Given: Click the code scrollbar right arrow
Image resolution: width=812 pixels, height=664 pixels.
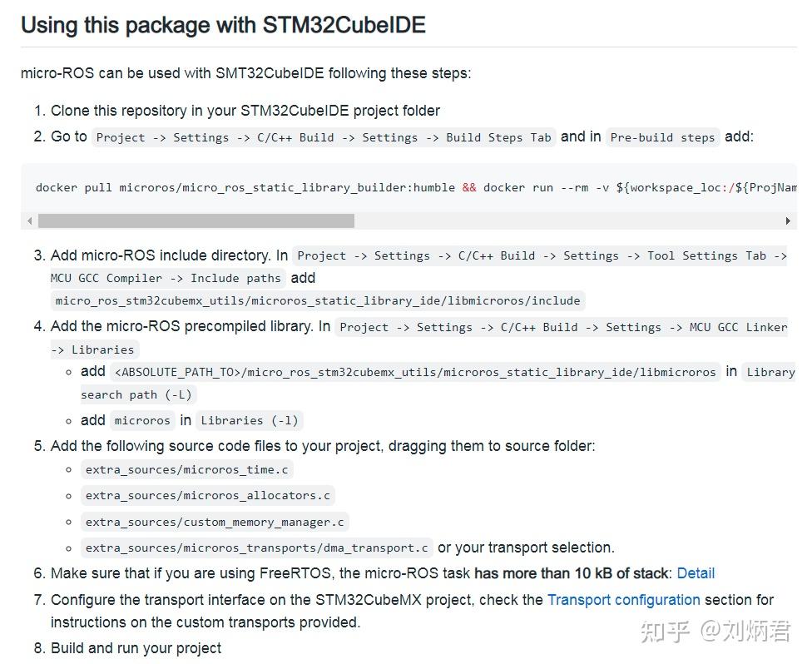Looking at the screenshot, I should click(x=788, y=221).
